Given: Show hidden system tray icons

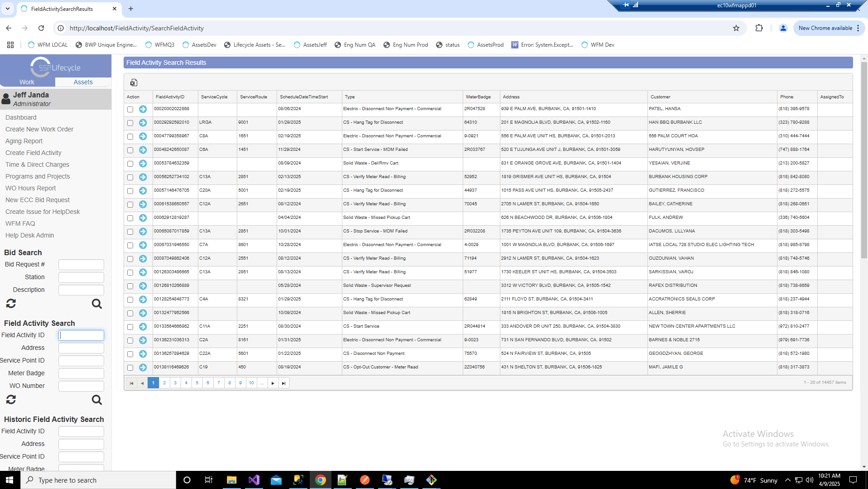Looking at the screenshot, I should pyautogui.click(x=788, y=480).
